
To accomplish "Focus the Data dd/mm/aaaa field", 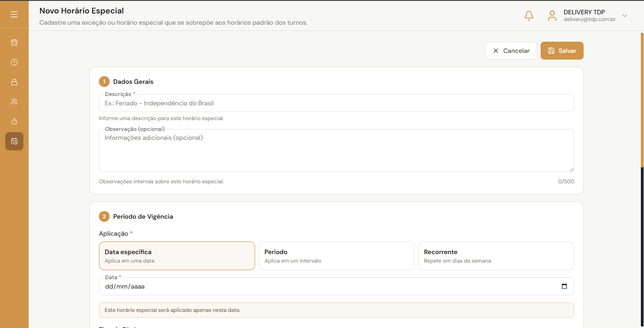I will 337,286.
